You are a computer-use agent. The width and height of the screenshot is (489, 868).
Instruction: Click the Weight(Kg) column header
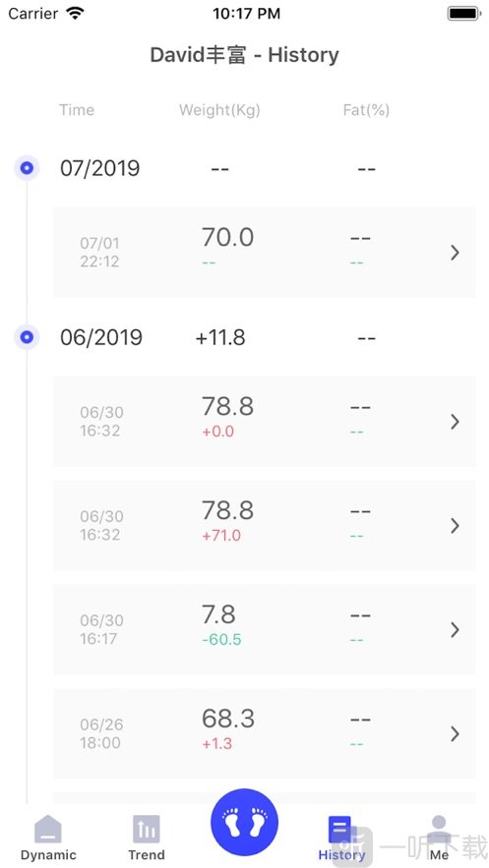pos(219,110)
